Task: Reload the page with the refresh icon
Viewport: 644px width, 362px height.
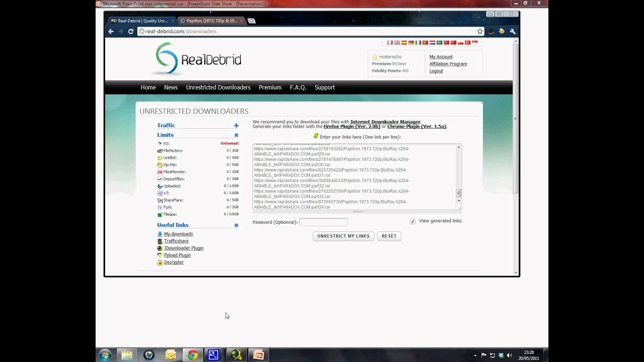Action: (x=130, y=31)
